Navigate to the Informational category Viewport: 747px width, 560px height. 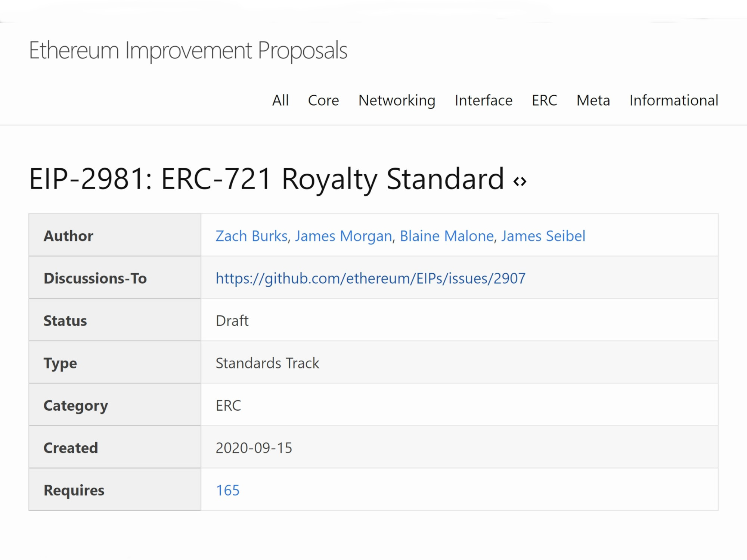click(673, 100)
